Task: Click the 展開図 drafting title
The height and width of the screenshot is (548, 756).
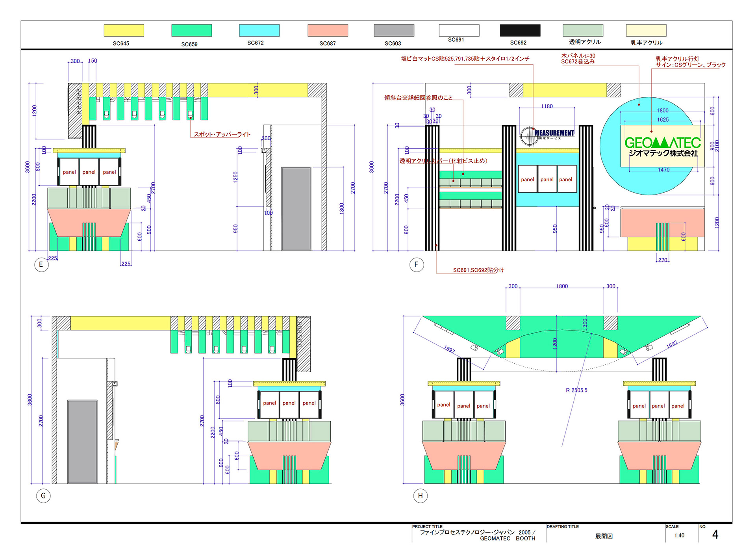Action: coord(604,536)
